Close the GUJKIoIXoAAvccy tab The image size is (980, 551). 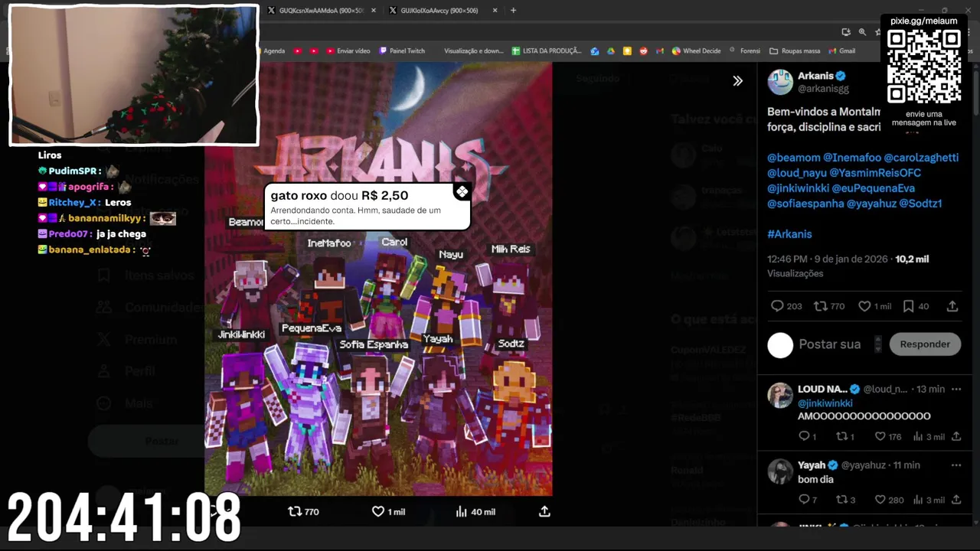(495, 11)
